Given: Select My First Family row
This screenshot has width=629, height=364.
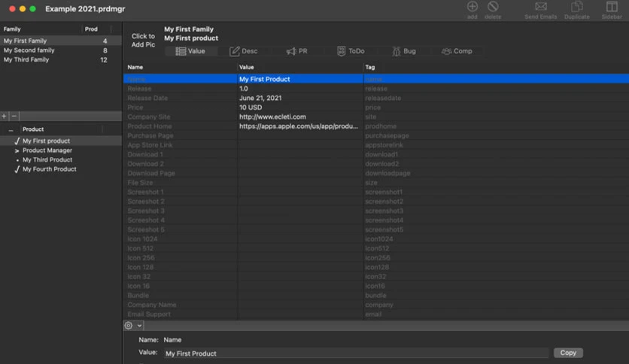Looking at the screenshot, I should (61, 41).
